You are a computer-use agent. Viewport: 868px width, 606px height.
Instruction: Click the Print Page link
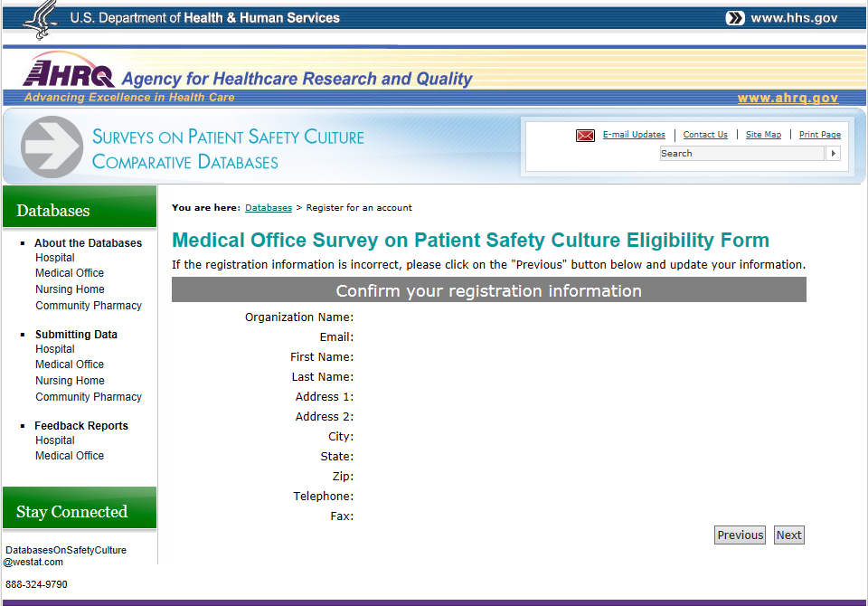click(820, 135)
